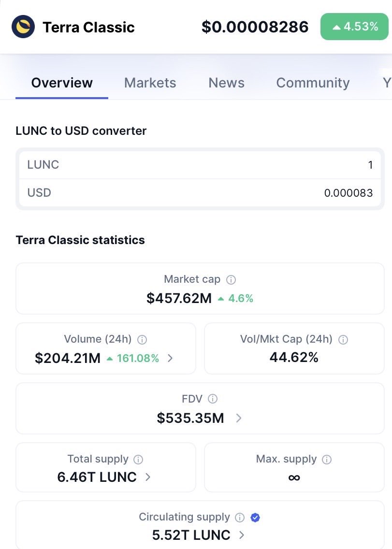Expand Circulating supply details chevron

[x=242, y=535]
